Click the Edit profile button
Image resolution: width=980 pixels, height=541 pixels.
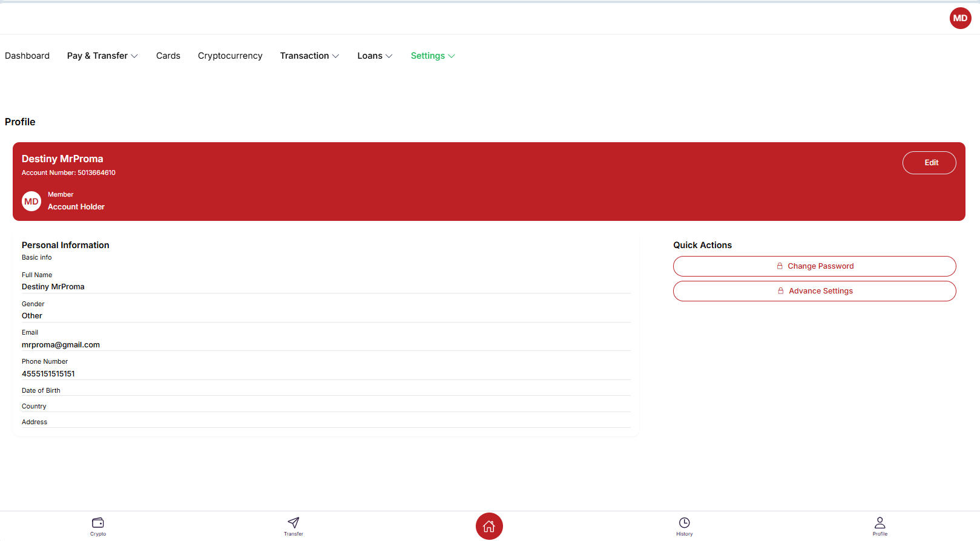tap(929, 163)
